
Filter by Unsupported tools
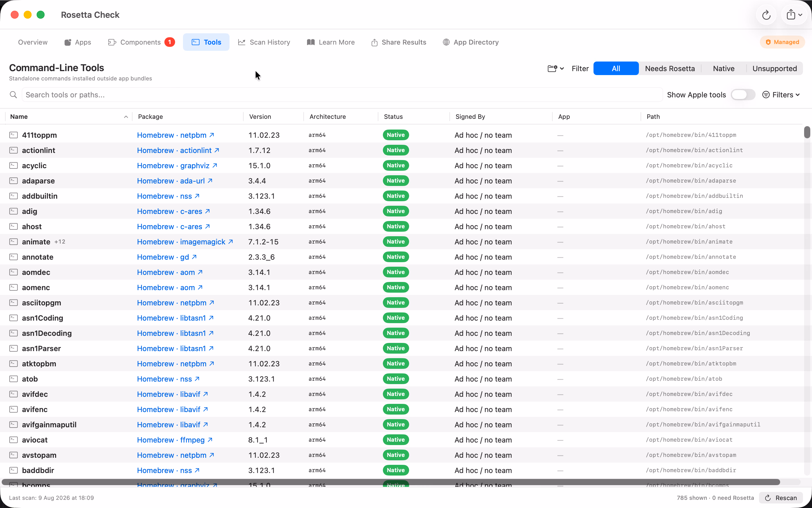[775, 69]
